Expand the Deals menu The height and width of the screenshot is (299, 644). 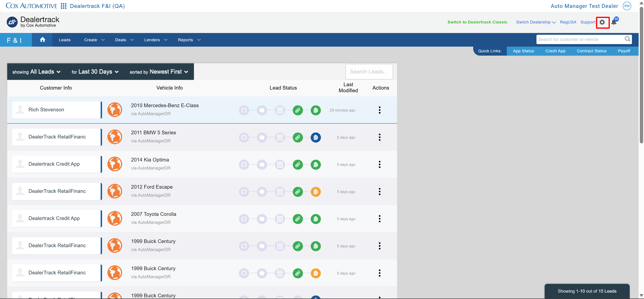pos(124,40)
